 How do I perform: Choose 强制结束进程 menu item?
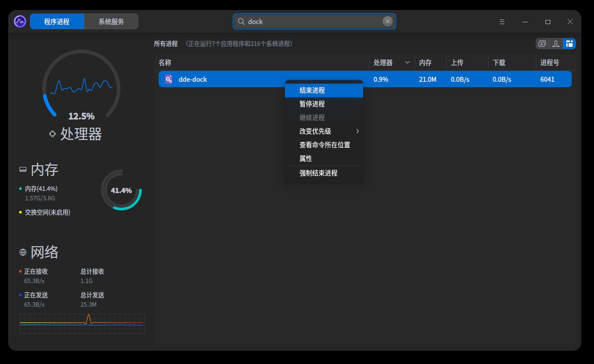(x=324, y=173)
